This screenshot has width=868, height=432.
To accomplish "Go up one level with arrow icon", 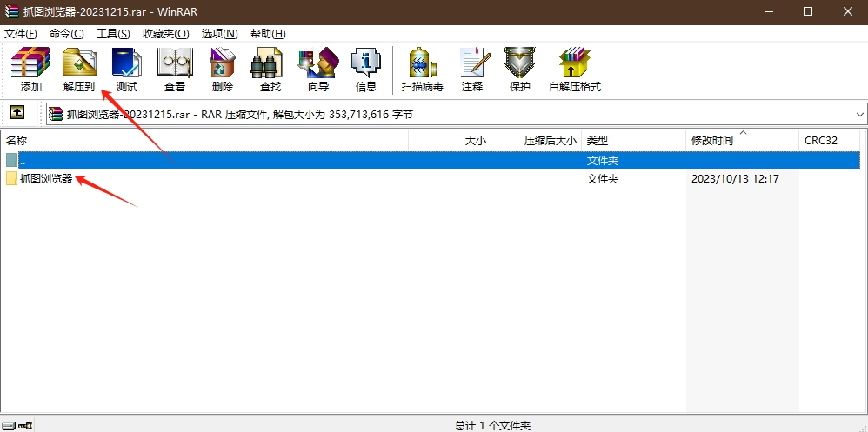I will point(17,113).
